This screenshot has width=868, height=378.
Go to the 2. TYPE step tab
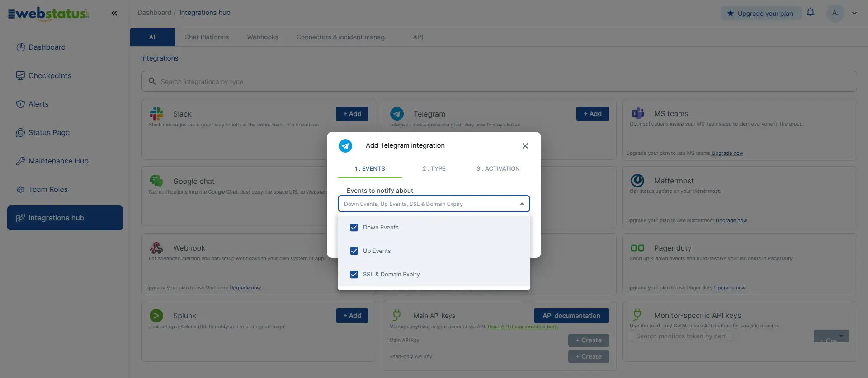pos(434,169)
